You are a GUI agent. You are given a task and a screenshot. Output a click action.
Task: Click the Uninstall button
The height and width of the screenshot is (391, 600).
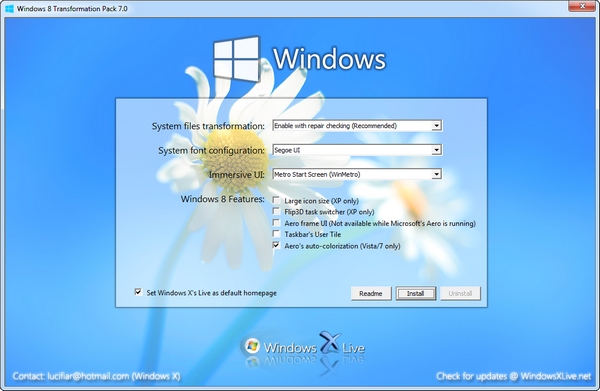pos(460,293)
